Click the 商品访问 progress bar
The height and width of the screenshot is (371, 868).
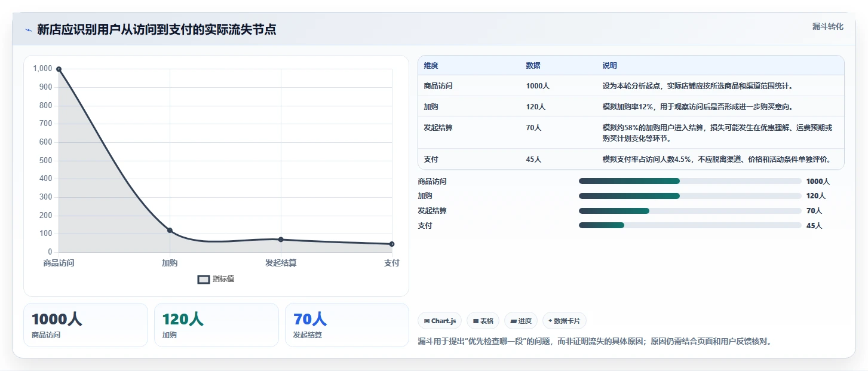(690, 181)
